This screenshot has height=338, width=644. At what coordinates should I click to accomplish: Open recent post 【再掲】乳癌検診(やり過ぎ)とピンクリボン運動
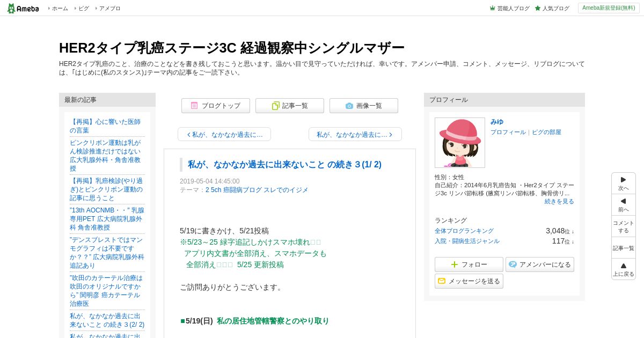pyautogui.click(x=106, y=189)
